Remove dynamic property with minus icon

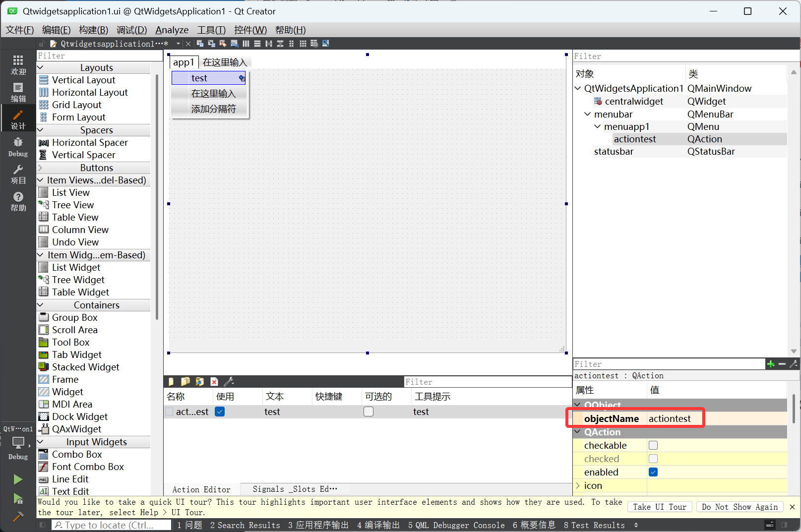coord(782,364)
